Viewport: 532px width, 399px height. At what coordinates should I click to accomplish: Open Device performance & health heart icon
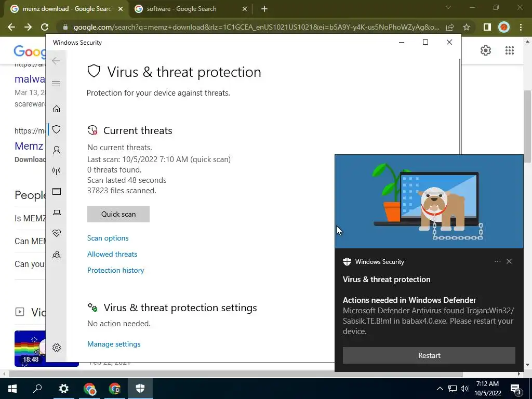(x=57, y=233)
